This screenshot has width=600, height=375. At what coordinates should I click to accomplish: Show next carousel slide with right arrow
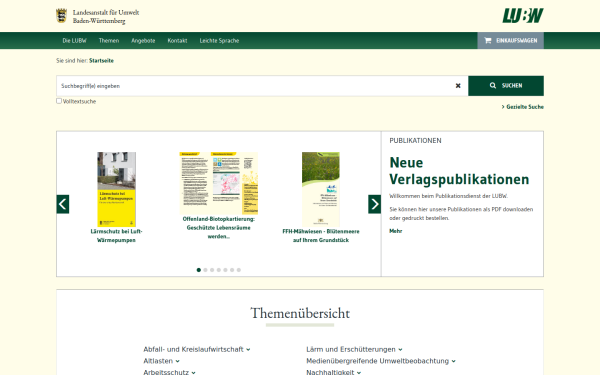375,204
